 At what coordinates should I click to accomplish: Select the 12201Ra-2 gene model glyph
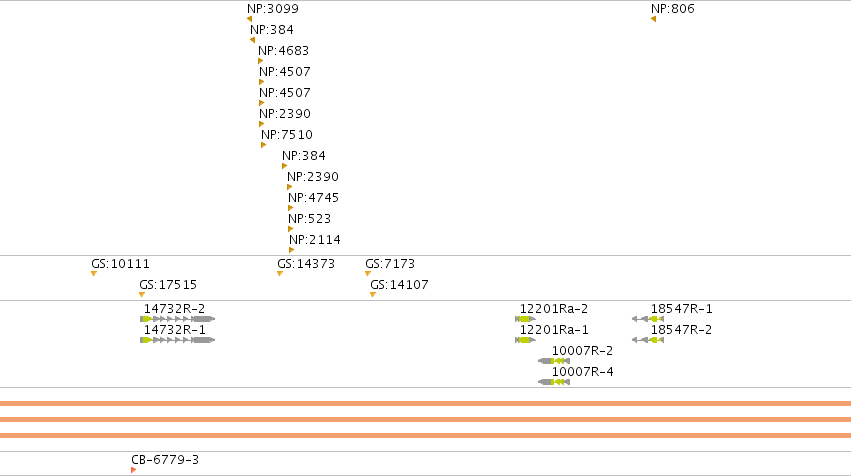pyautogui.click(x=525, y=319)
